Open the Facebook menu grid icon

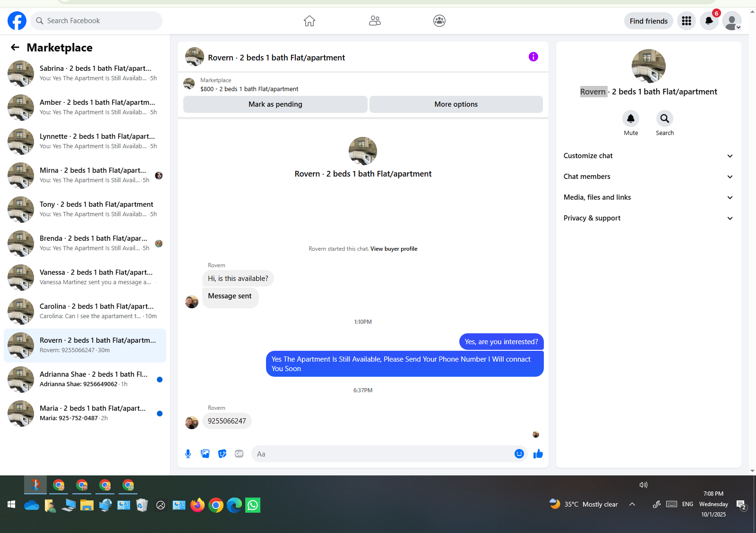click(x=687, y=21)
